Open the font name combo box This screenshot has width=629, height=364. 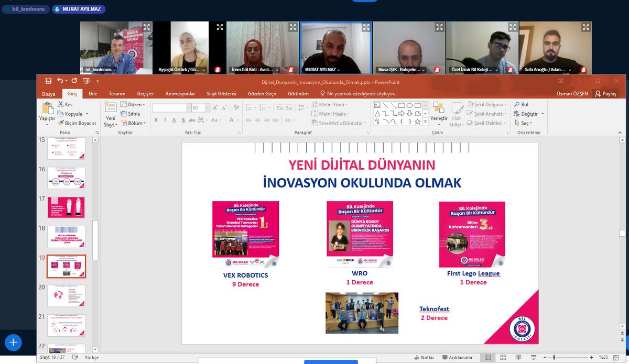point(171,107)
